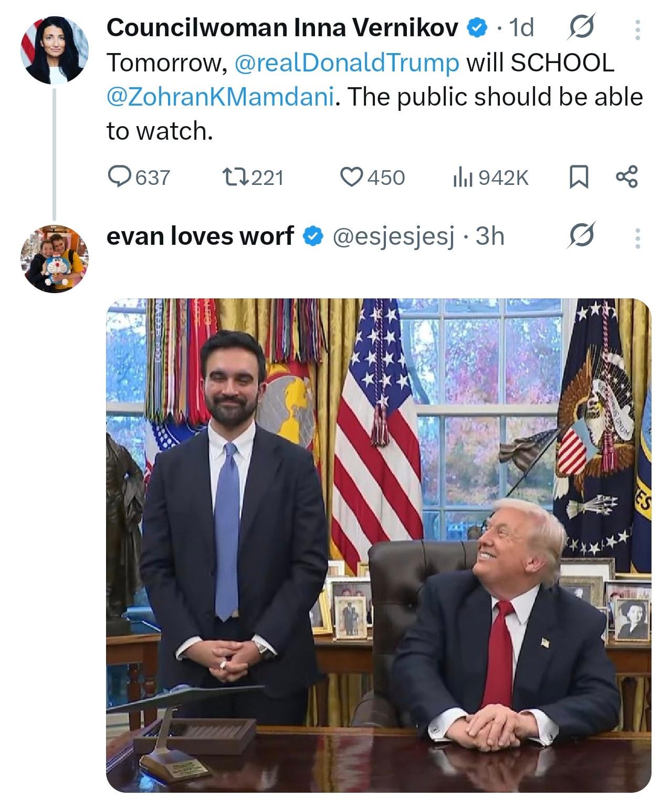Open @ZohranKMamdani mention link

pos(219,97)
